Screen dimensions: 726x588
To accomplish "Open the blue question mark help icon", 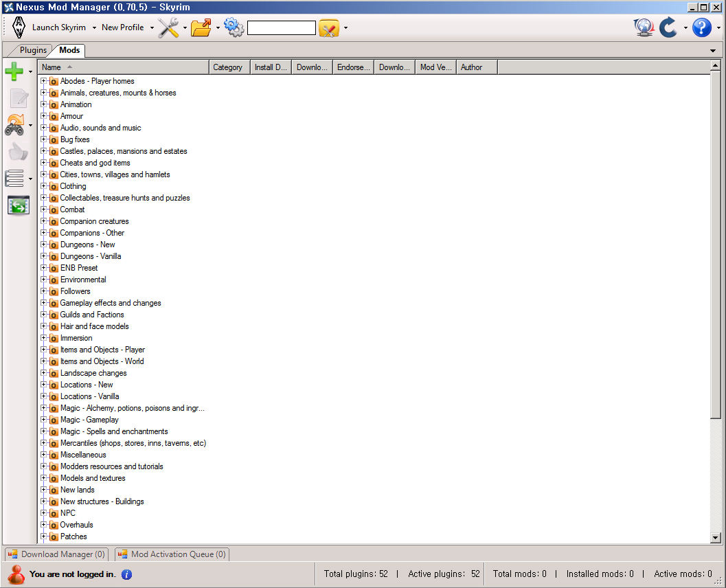I will coord(701,27).
